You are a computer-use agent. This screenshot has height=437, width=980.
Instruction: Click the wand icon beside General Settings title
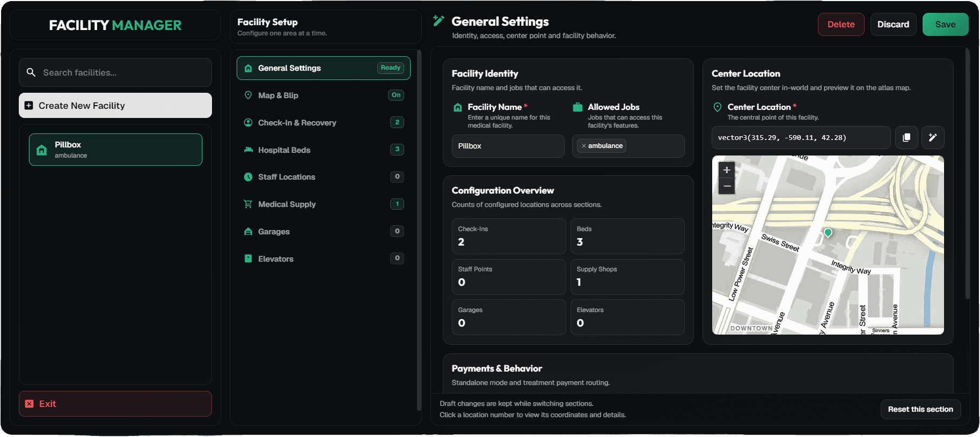point(438,21)
